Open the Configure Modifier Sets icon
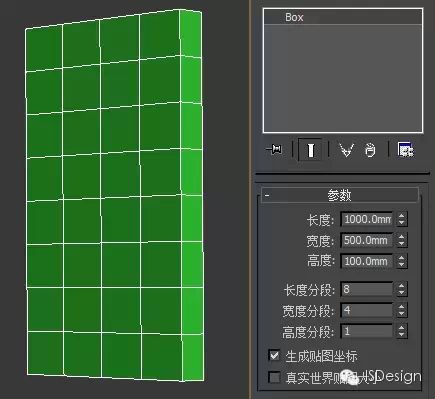 [406, 149]
